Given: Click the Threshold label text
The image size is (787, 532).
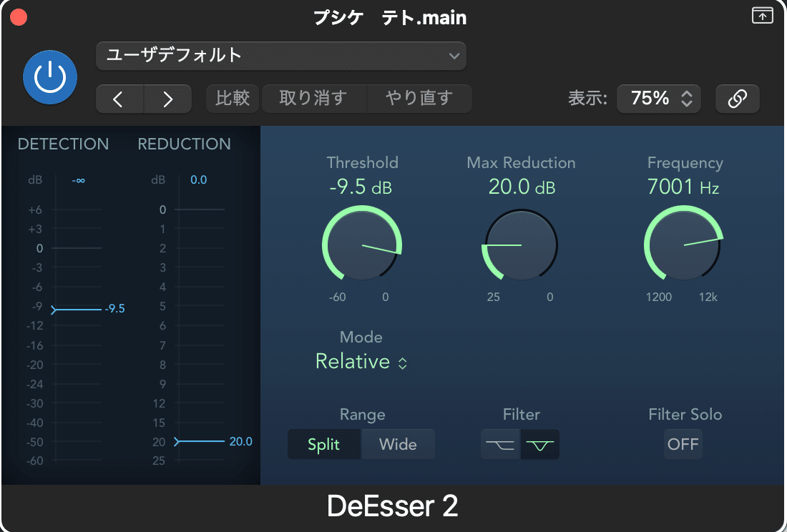Looking at the screenshot, I should (363, 162).
